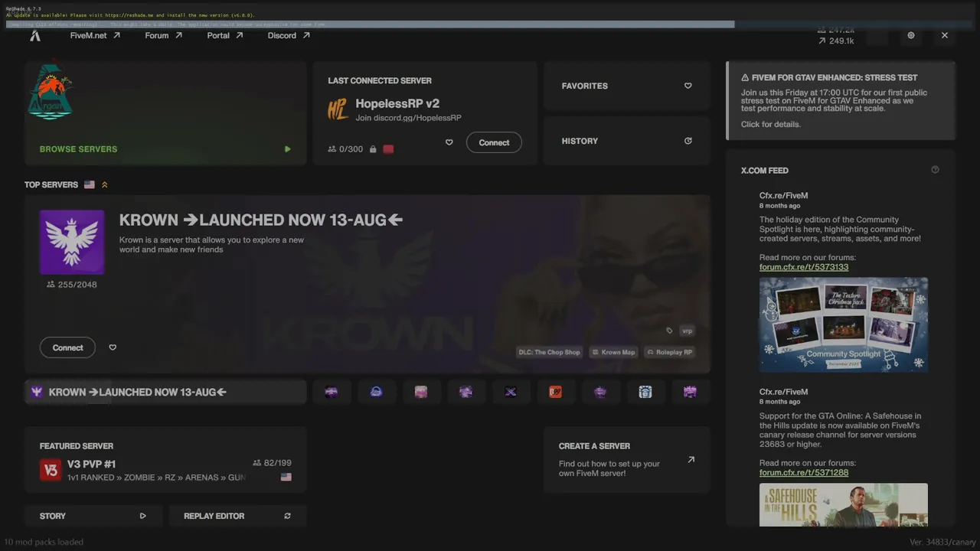Click the first Cfx.re/FiveM post title
This screenshot has width=980, height=551.
pos(783,195)
